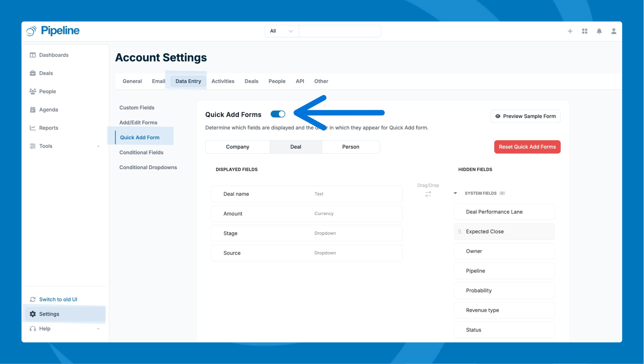
Task: Open Dashboards in the sidebar
Action: point(54,55)
